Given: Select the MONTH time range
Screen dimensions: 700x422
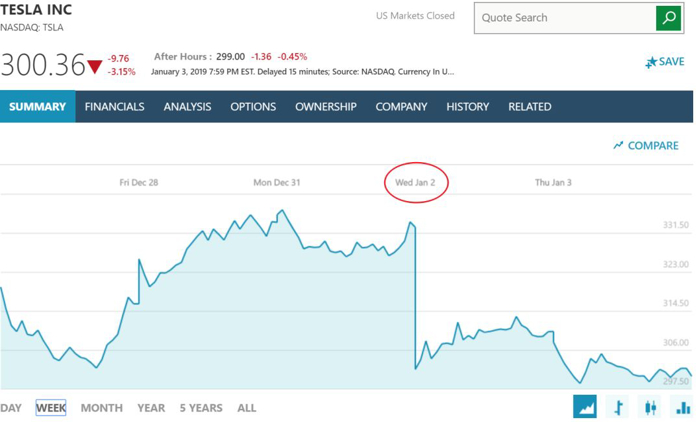Looking at the screenshot, I should 102,408.
